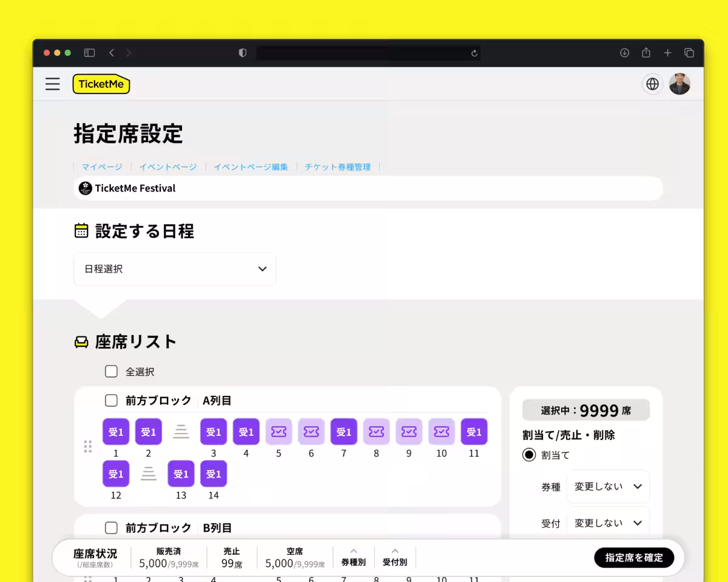This screenshot has width=728, height=582.
Task: Open the チケット券種管理 link
Action: pyautogui.click(x=337, y=167)
